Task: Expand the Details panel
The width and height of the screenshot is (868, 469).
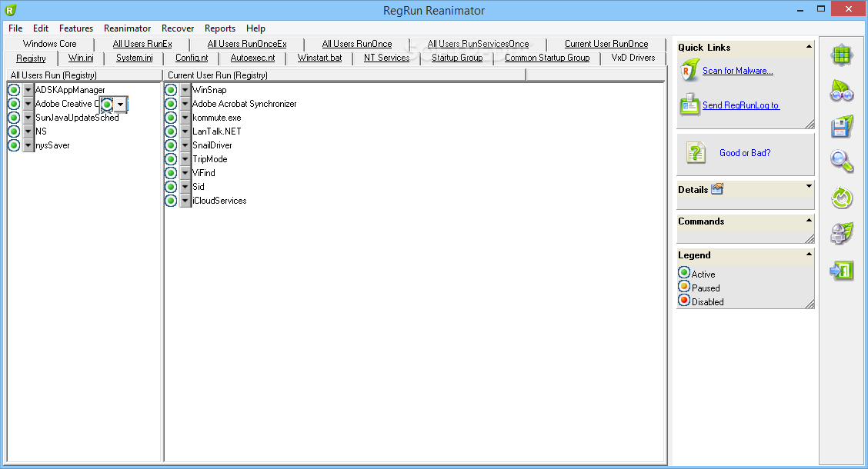Action: coord(809,186)
